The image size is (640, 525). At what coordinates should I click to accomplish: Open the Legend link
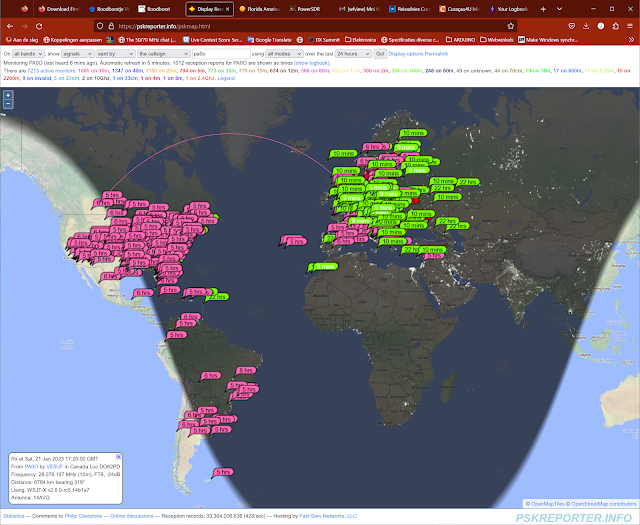226,78
